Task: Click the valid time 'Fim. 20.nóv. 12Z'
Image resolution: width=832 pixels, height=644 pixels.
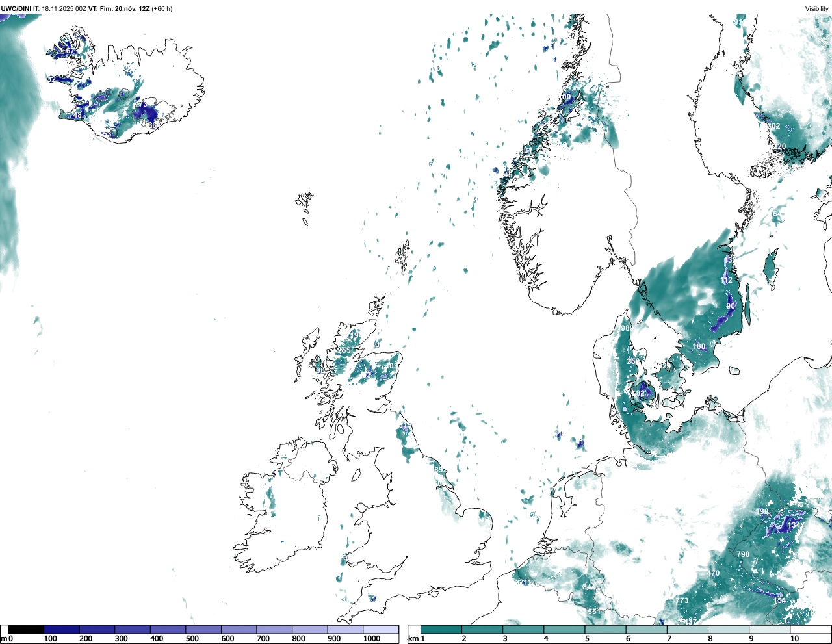Action: point(125,9)
